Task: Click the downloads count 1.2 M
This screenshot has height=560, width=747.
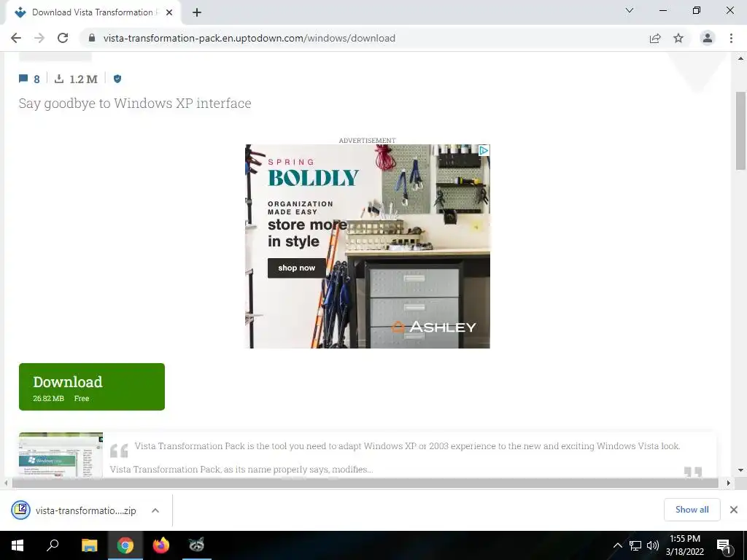Action: (x=76, y=79)
